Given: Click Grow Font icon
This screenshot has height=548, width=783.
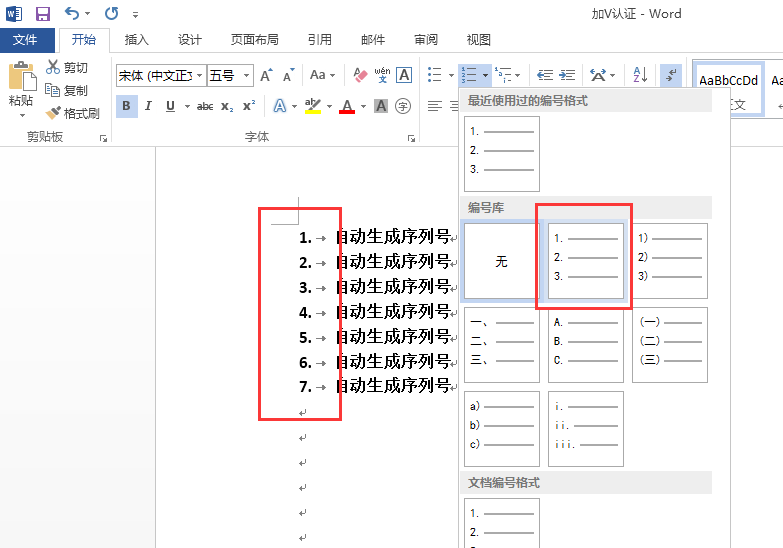Looking at the screenshot, I should (x=266, y=75).
